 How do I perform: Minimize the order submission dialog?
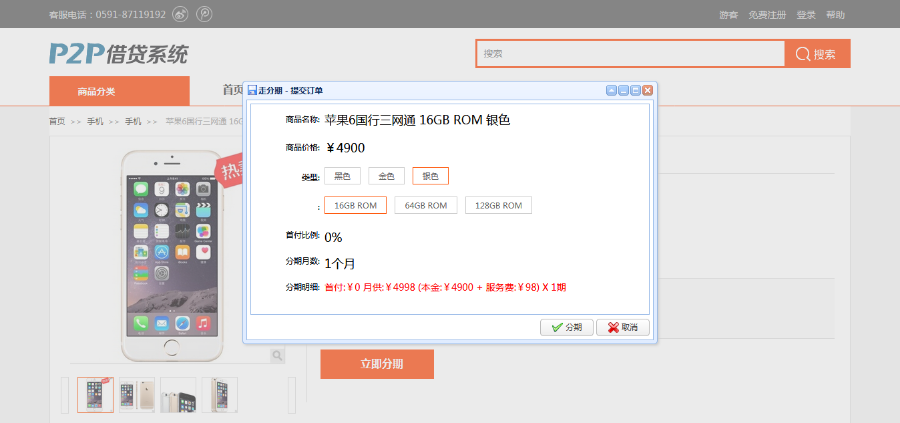[x=623, y=90]
